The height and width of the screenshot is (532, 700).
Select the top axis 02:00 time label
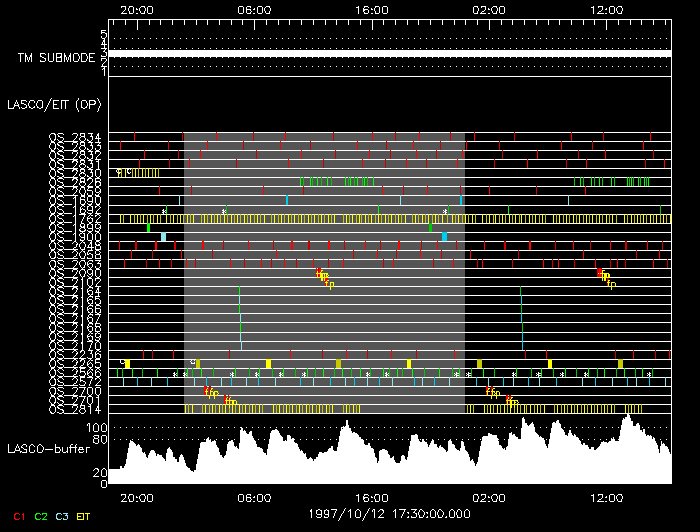point(489,8)
